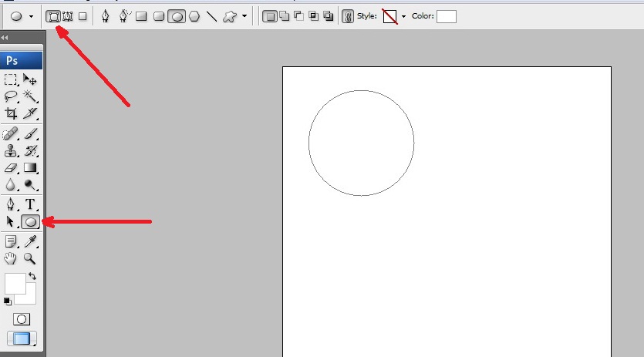Toggle Quick Mask mode

pos(22,319)
